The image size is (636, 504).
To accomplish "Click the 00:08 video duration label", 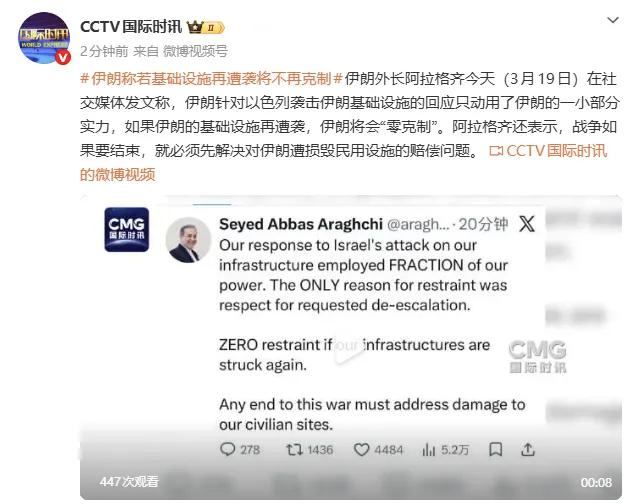I will coord(596,483).
